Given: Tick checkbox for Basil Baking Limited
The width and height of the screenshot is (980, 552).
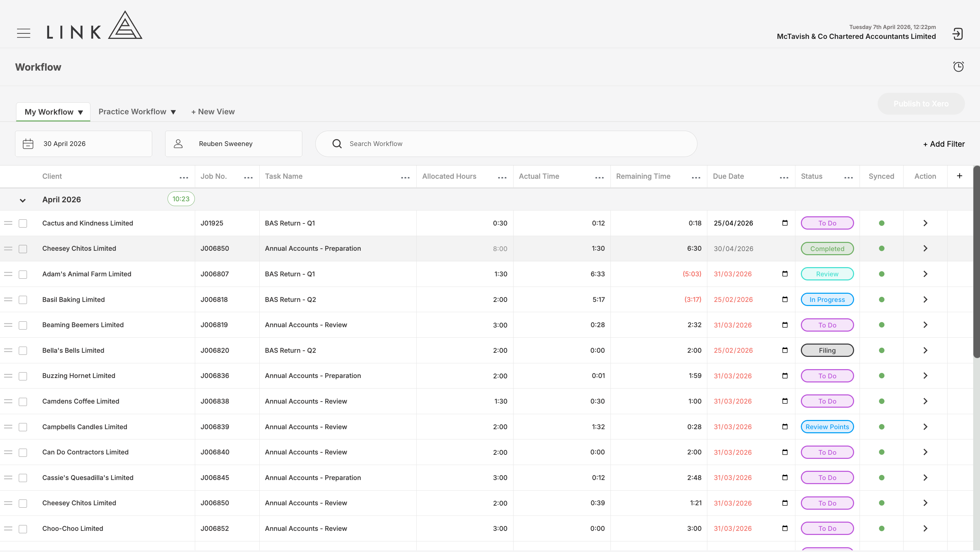Looking at the screenshot, I should [x=23, y=300].
